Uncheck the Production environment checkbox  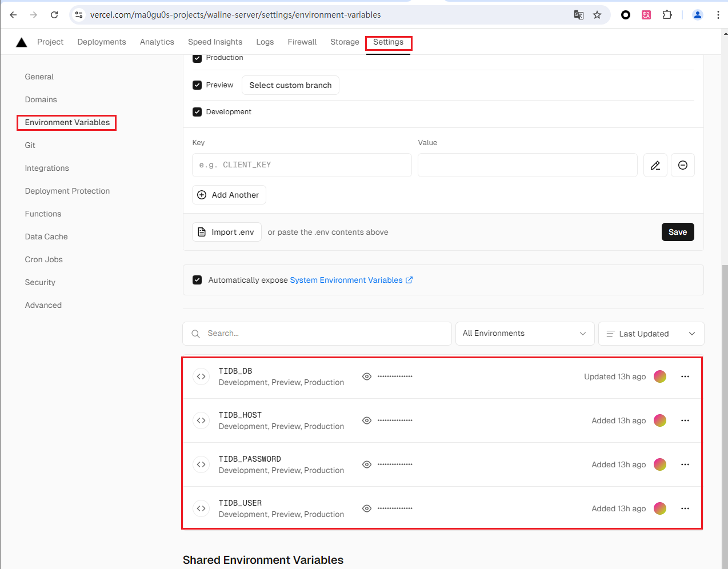tap(197, 58)
